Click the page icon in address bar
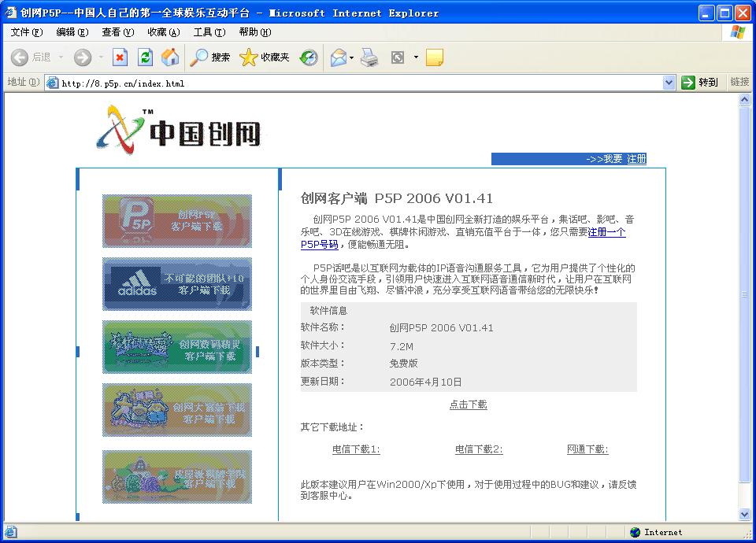The height and width of the screenshot is (543, 756). pos(52,83)
